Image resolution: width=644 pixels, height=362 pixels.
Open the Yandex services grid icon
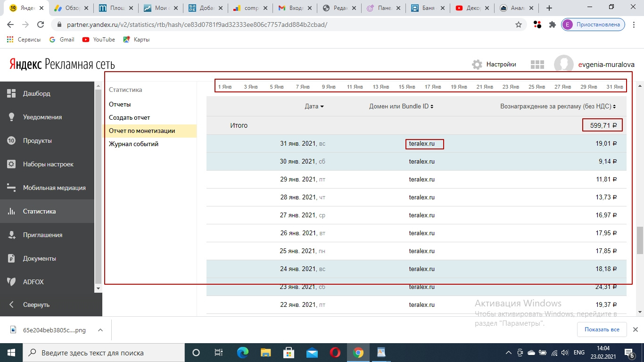(537, 65)
